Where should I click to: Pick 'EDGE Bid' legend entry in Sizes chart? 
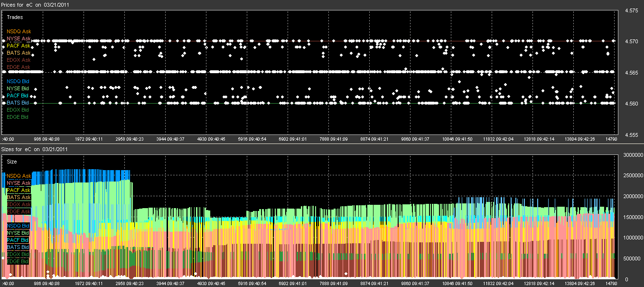point(18,261)
